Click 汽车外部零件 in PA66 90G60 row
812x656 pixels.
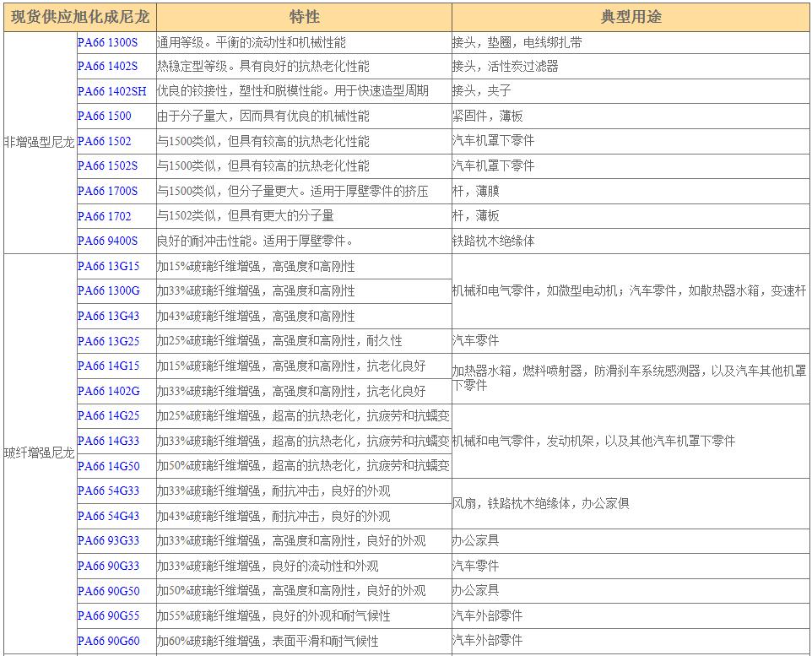coord(487,641)
